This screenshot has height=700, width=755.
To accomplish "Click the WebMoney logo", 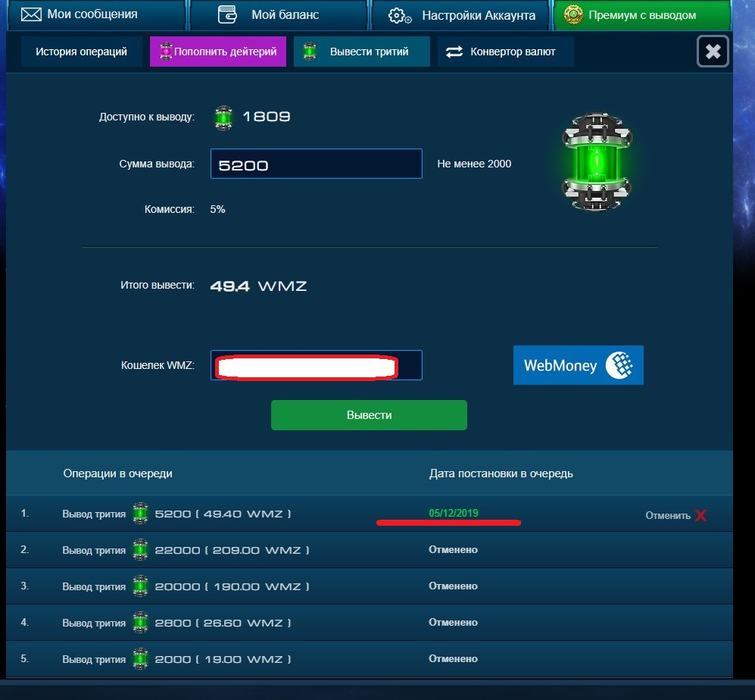I will 578,365.
